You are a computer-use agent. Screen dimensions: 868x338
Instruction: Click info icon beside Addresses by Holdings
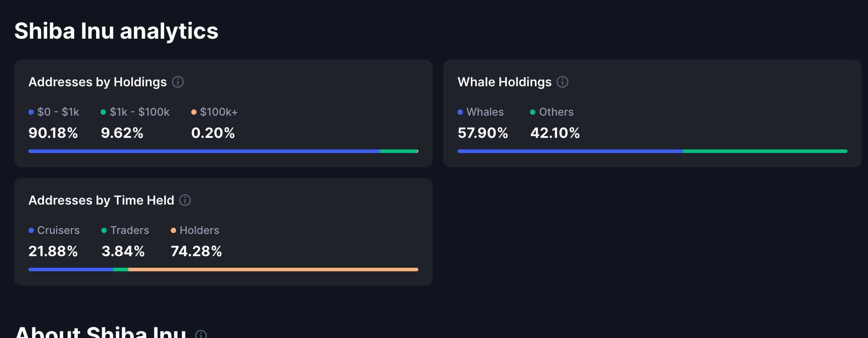pyautogui.click(x=178, y=82)
